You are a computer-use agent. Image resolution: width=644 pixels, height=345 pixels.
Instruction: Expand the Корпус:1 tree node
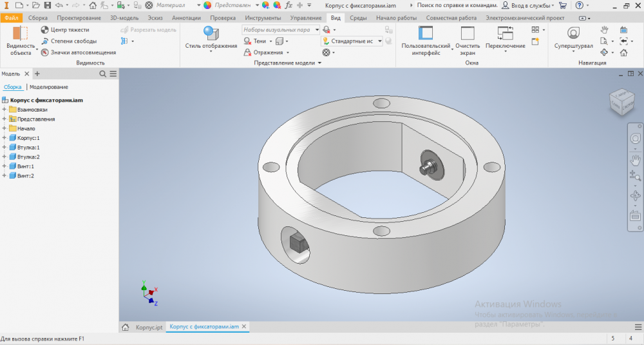5,138
